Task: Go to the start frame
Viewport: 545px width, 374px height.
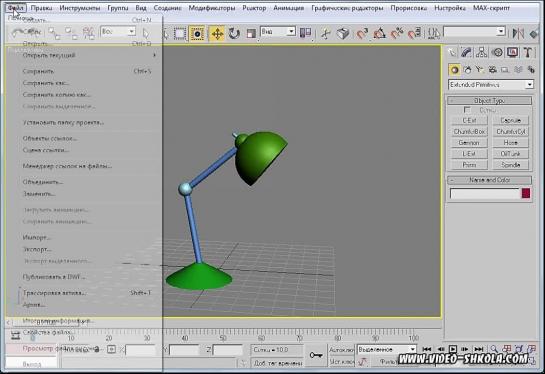Action: point(427,349)
